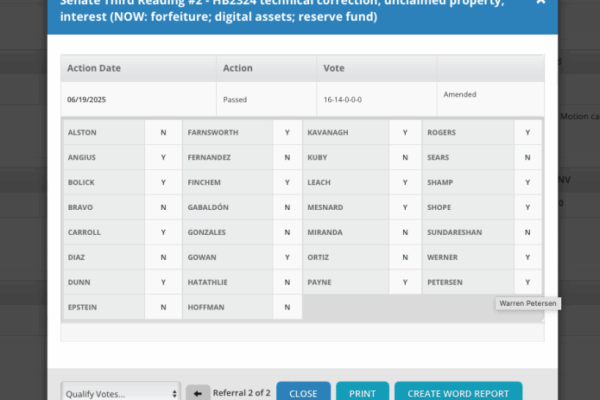The height and width of the screenshot is (400, 600).
Task: Click the DIAZ name cell
Action: [104, 257]
